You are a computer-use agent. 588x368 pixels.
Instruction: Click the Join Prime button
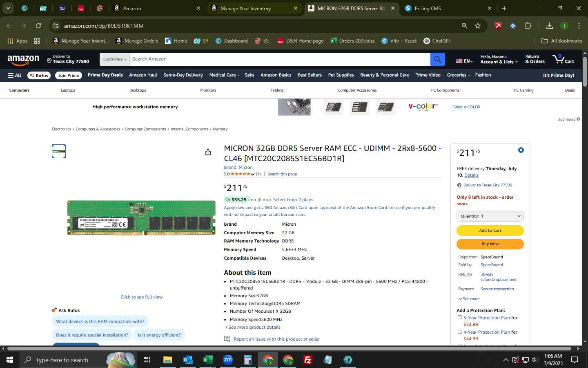tap(68, 75)
